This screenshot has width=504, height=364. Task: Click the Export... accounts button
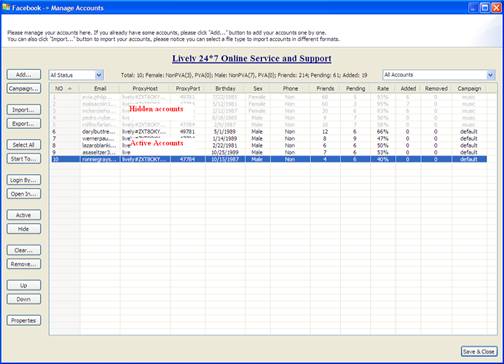point(24,123)
